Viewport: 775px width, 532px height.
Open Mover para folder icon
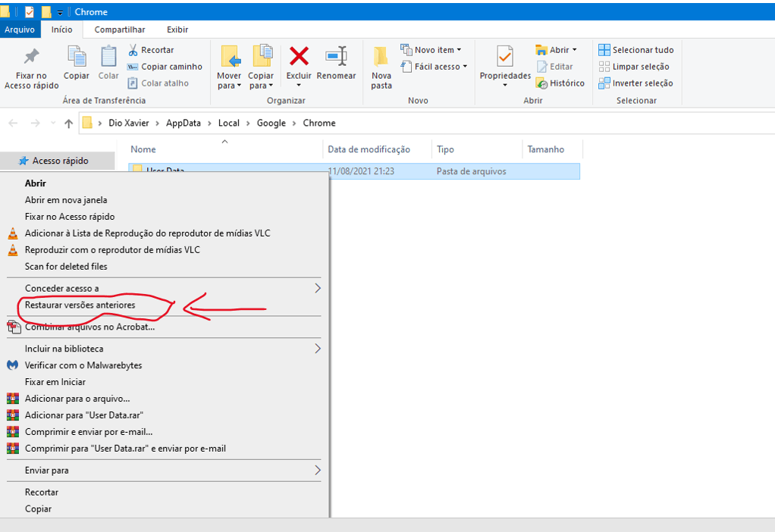tap(229, 56)
